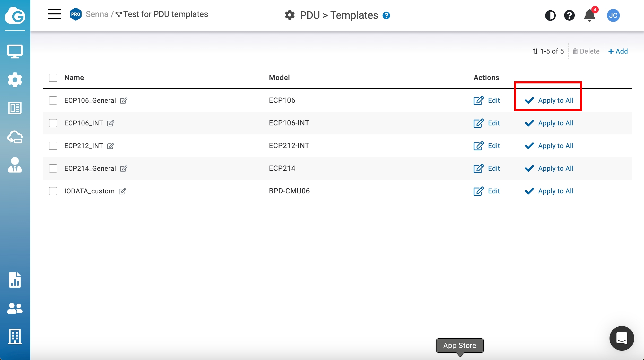Click Add to create a template

(618, 51)
